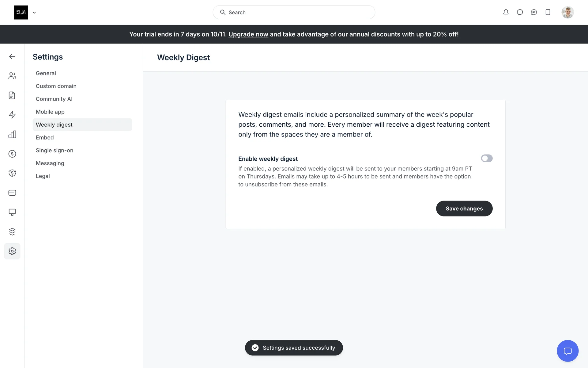Click the stacked layers icon in sidebar
Image resolution: width=588 pixels, height=368 pixels.
click(x=12, y=232)
